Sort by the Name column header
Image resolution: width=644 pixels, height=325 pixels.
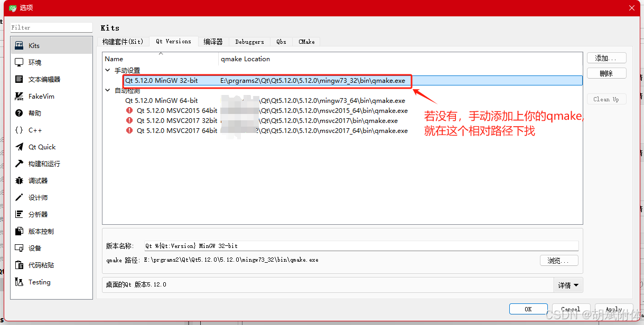161,59
